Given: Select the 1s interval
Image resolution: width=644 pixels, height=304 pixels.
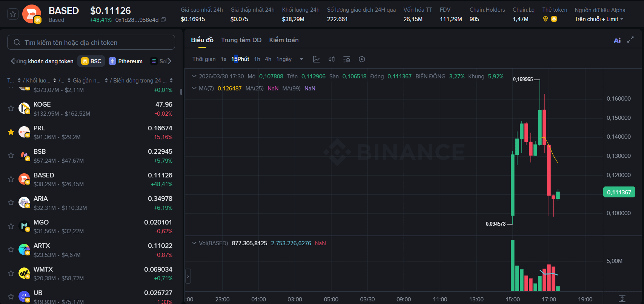Looking at the screenshot, I should click(x=223, y=59).
